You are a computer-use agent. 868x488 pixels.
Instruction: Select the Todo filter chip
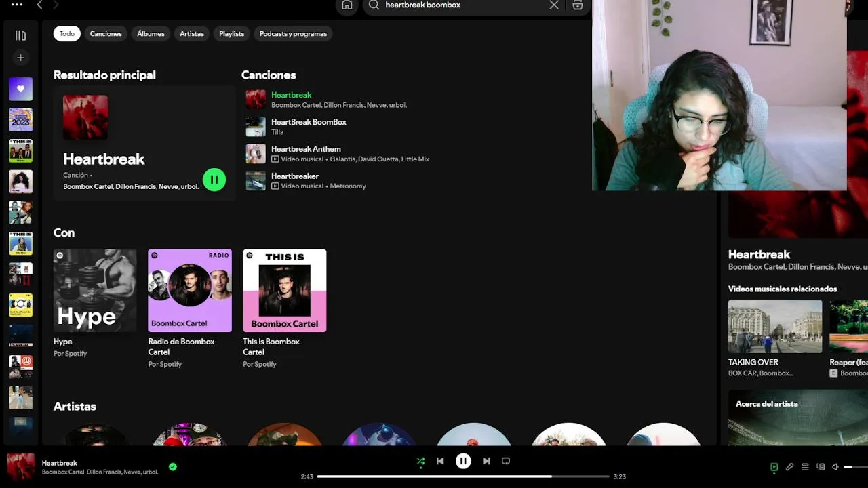tap(67, 33)
